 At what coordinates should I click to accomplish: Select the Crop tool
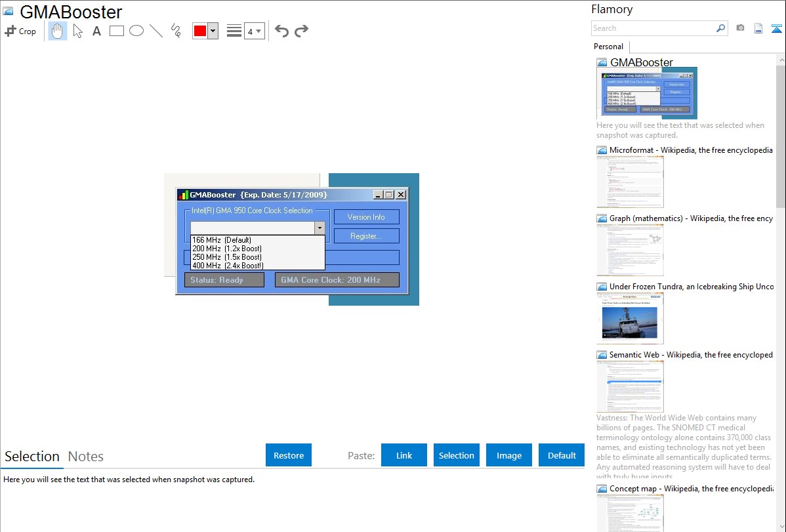point(20,31)
